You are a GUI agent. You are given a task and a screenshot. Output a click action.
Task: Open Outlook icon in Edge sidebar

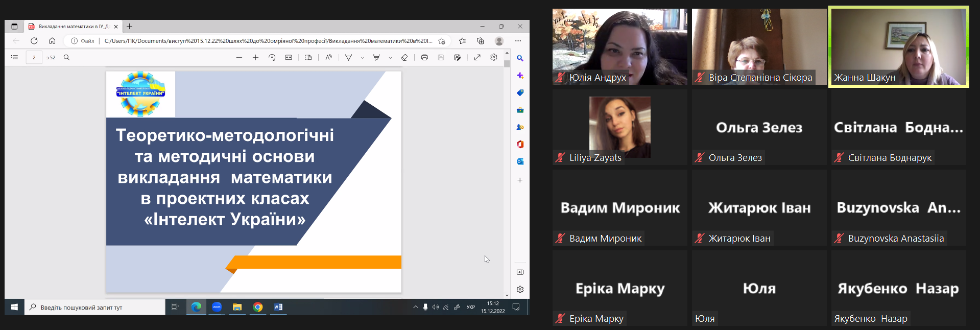click(520, 161)
